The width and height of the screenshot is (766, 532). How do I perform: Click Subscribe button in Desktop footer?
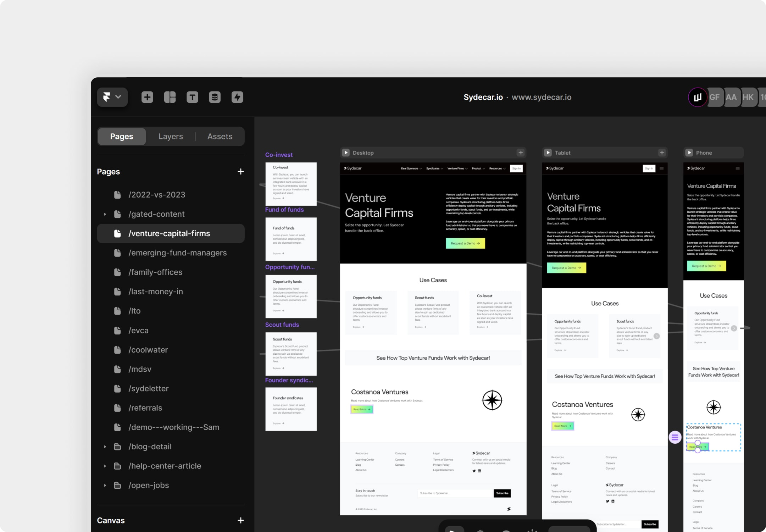tap(502, 493)
